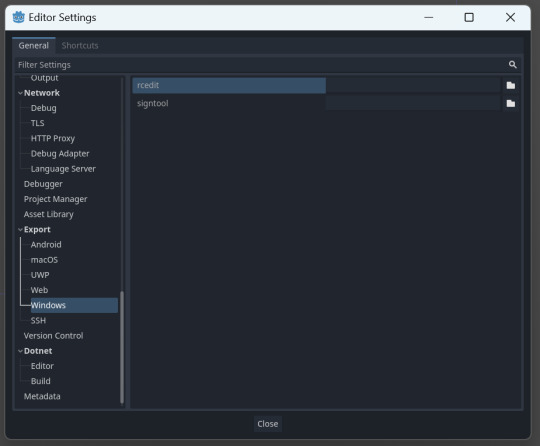Viewport: 540px width, 446px height.
Task: Click the Close button at bottom
Action: (268, 424)
